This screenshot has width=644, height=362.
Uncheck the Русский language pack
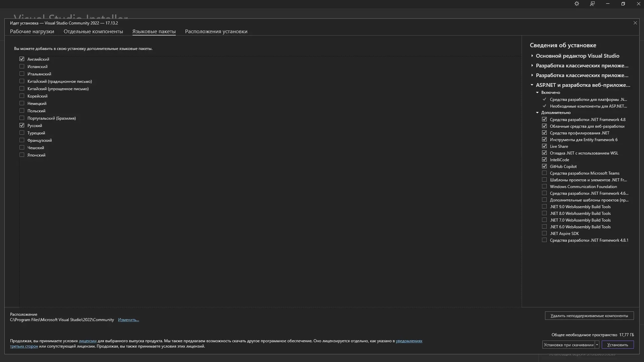pyautogui.click(x=22, y=125)
